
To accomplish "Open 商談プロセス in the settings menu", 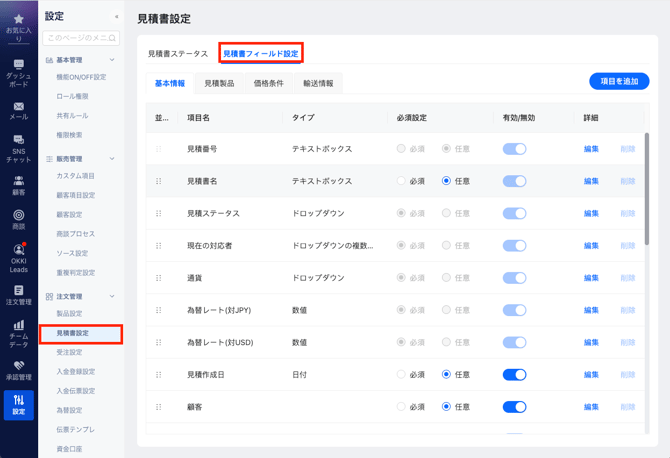I will [76, 234].
